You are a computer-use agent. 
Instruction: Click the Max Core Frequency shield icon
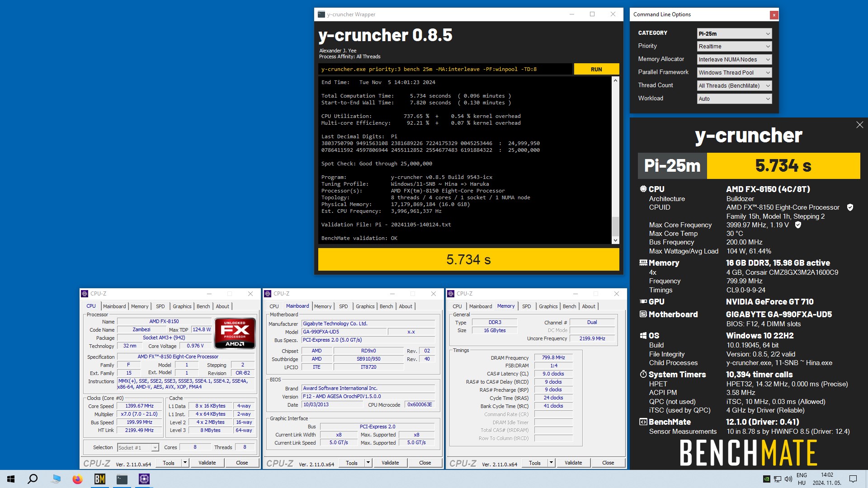coord(798,225)
